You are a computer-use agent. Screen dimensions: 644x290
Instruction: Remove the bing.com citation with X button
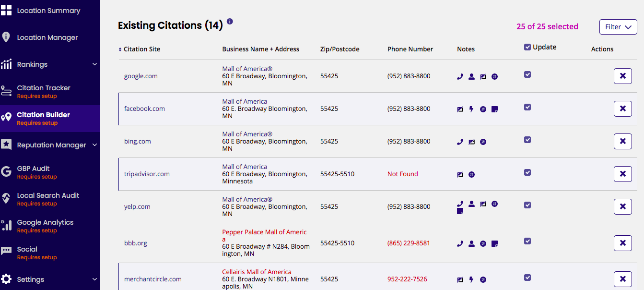click(x=622, y=141)
